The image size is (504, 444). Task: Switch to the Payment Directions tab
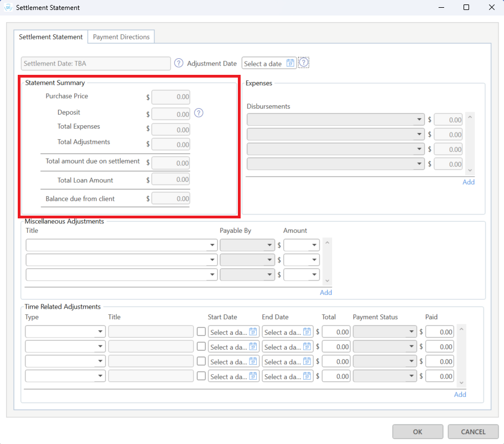[121, 37]
